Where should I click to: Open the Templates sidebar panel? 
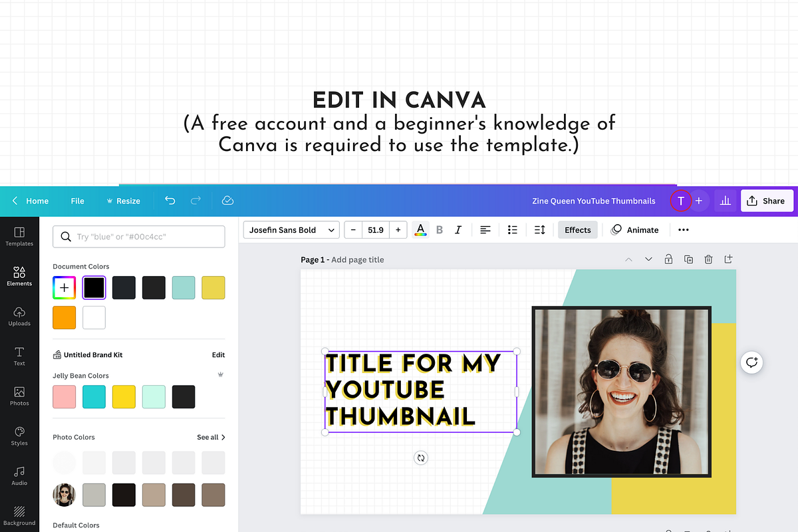tap(19, 236)
